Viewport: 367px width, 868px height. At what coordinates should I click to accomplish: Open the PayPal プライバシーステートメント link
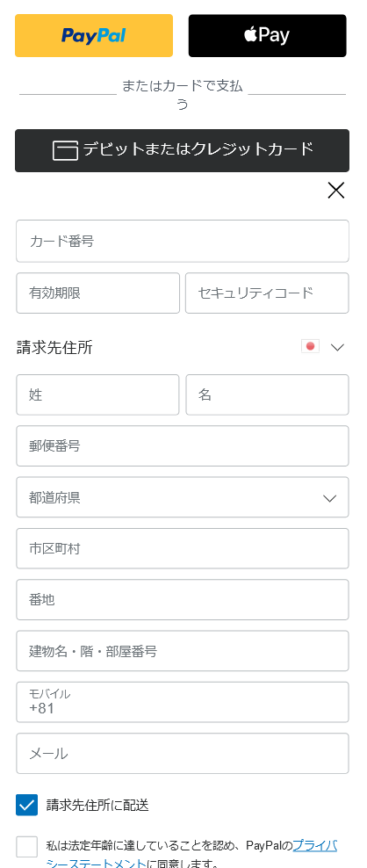pos(191,854)
